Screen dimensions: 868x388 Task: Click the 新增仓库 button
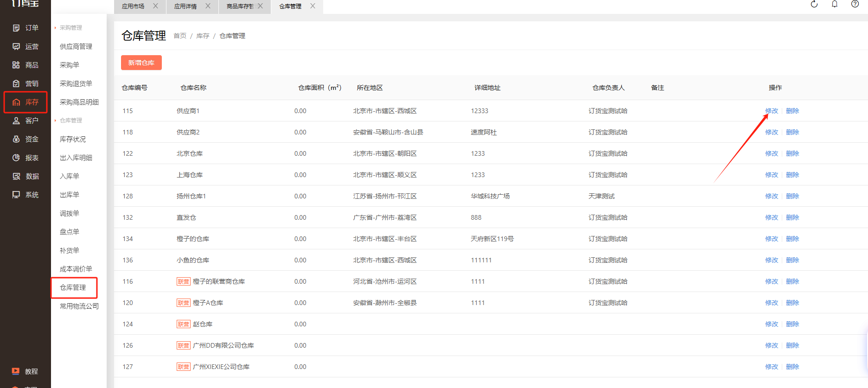tap(141, 63)
